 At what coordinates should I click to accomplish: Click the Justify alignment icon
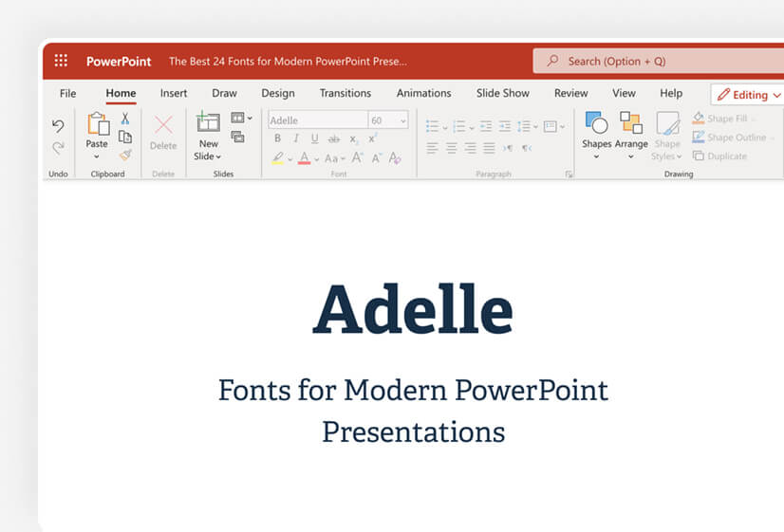489,148
